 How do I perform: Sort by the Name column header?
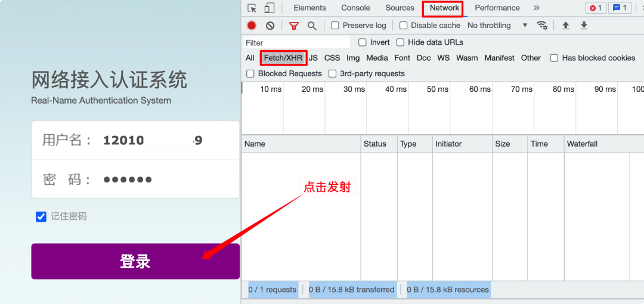click(x=301, y=144)
